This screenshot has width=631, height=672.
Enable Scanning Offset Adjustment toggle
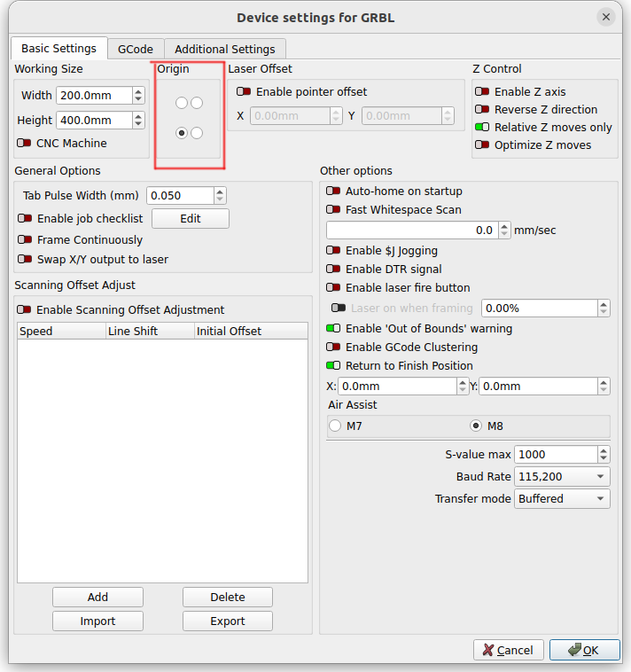click(24, 309)
